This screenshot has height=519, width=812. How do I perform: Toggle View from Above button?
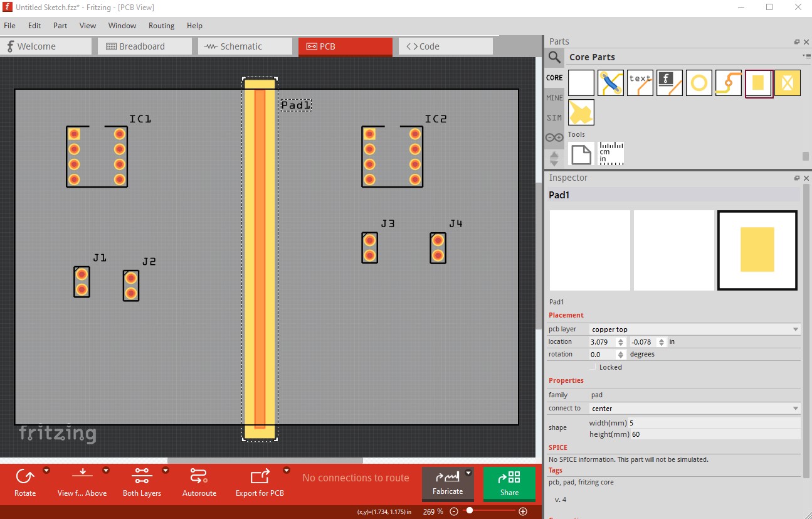point(82,482)
